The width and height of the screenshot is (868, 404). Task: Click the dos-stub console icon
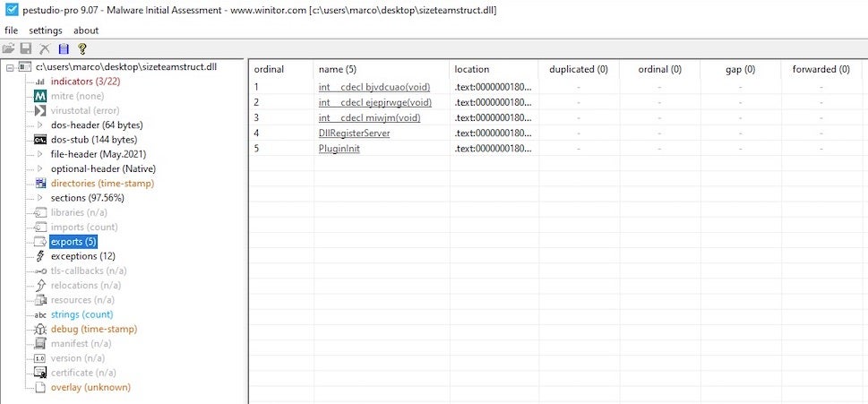coord(39,140)
